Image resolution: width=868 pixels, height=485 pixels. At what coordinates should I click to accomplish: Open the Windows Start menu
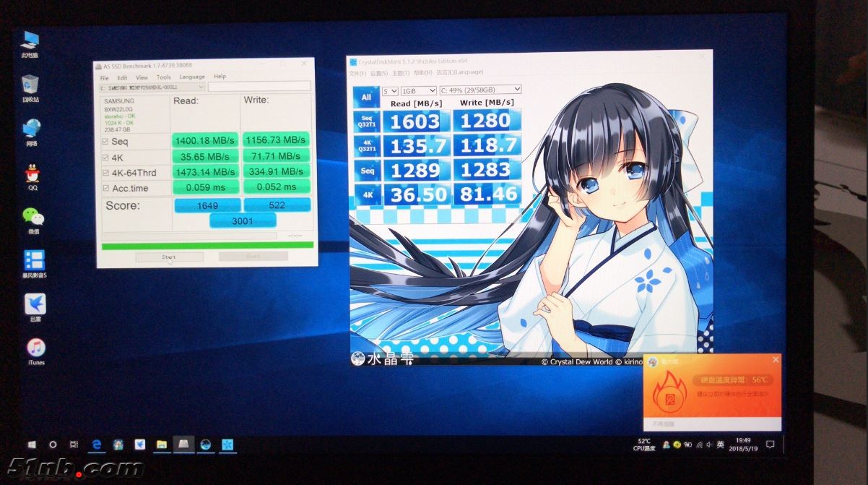click(x=32, y=445)
